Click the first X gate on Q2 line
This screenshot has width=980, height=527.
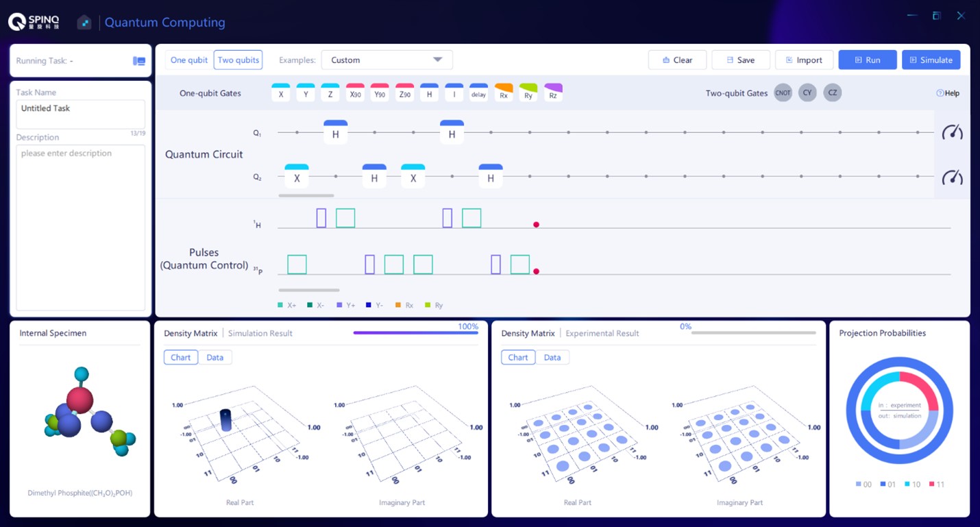pos(297,176)
